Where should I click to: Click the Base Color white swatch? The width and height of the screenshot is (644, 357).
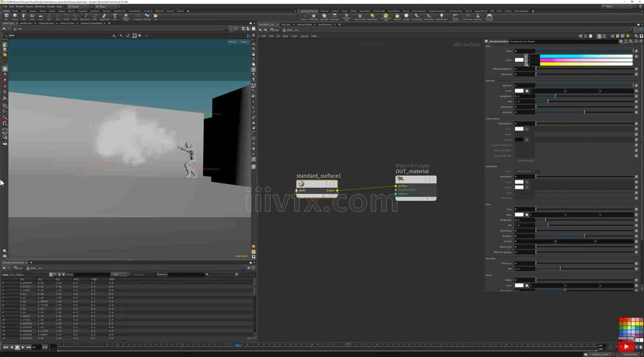click(x=519, y=60)
